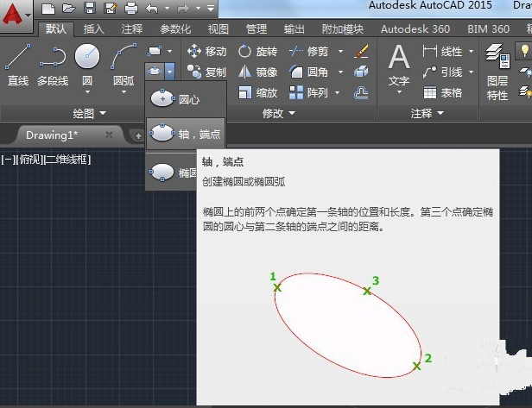The image size is (532, 408).
Task: Expand the Modify (修改) panel
Action: coord(277,113)
